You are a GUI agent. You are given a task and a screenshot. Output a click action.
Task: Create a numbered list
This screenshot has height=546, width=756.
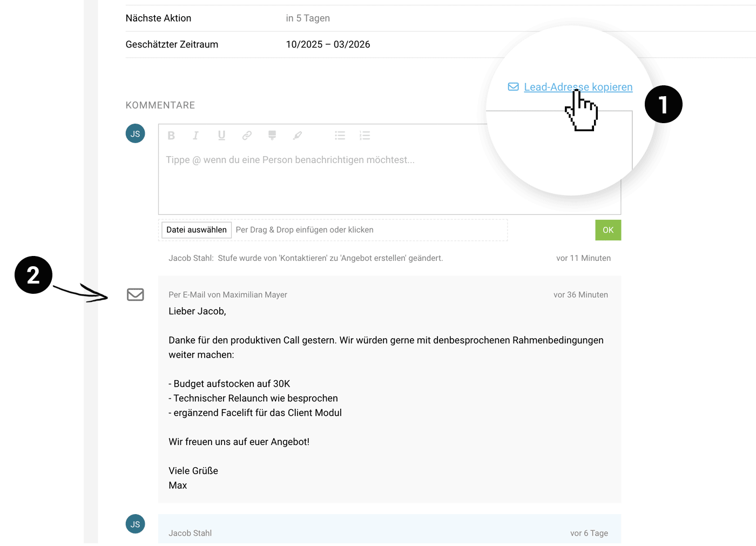(x=365, y=136)
